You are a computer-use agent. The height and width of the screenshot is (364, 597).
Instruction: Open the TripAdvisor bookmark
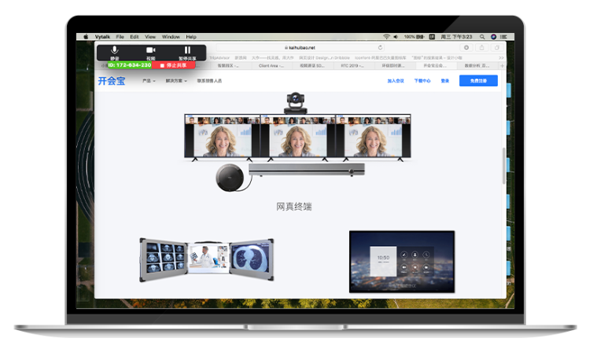pos(219,58)
